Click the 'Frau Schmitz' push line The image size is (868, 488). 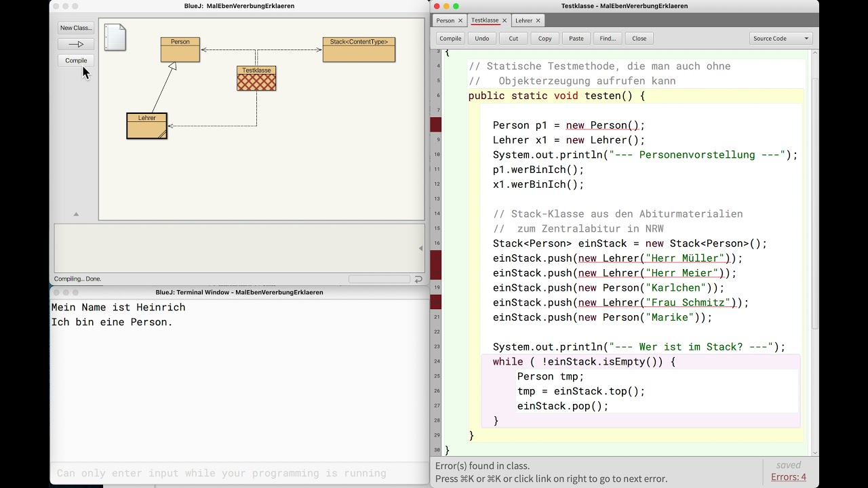pos(620,303)
